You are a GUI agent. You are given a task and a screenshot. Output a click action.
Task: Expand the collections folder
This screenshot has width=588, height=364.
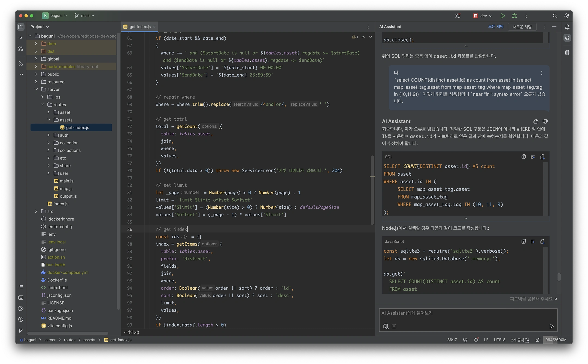[x=49, y=150]
